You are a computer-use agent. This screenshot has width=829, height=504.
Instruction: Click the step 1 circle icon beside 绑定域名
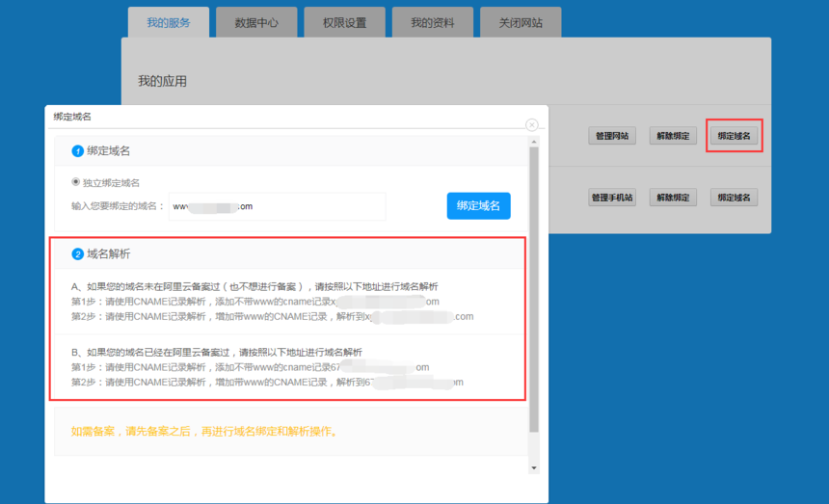(78, 151)
